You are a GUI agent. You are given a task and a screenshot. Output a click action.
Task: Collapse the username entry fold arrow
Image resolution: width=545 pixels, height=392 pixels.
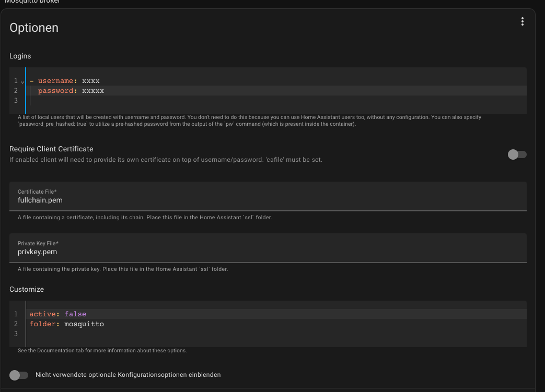click(22, 82)
